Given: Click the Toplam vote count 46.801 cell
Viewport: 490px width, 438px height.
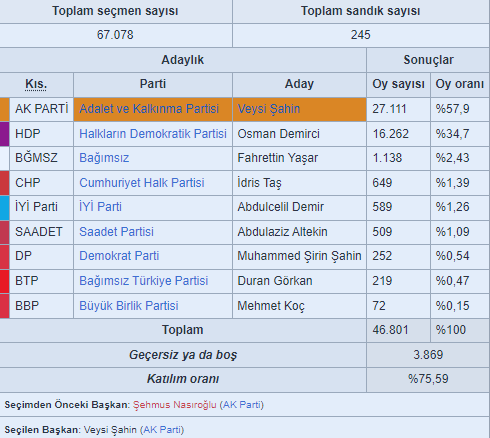Looking at the screenshot, I should point(398,330).
